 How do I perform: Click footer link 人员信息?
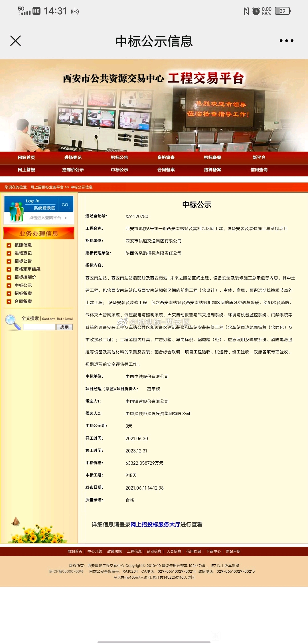(x=174, y=552)
